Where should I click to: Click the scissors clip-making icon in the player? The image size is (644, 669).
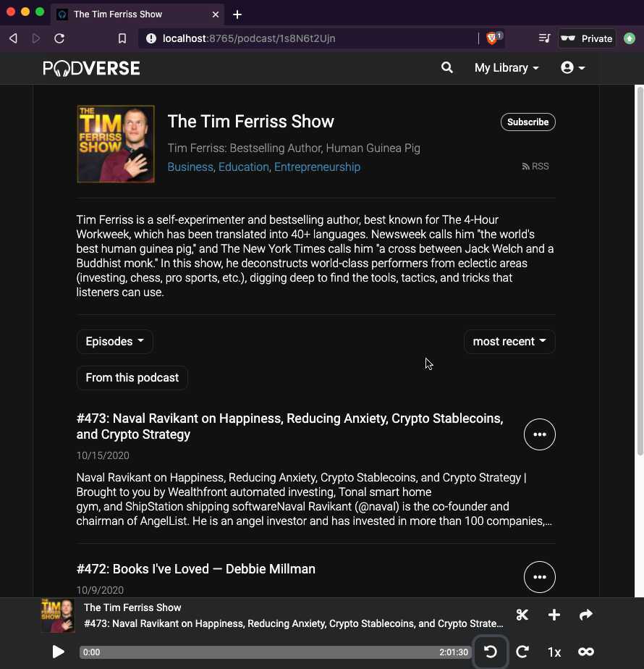522,615
